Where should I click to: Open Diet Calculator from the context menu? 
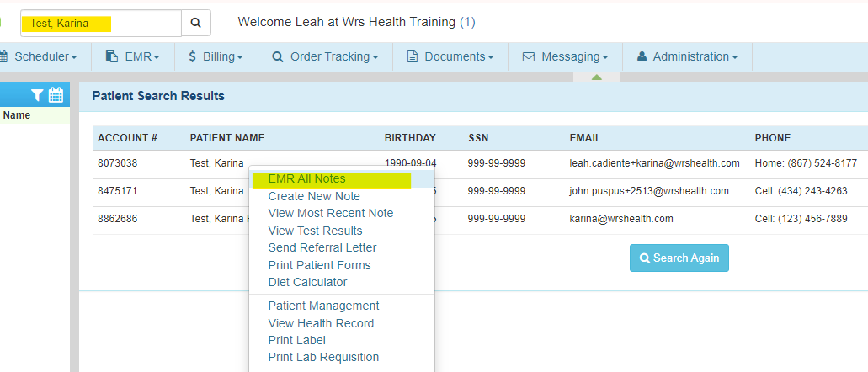307,282
